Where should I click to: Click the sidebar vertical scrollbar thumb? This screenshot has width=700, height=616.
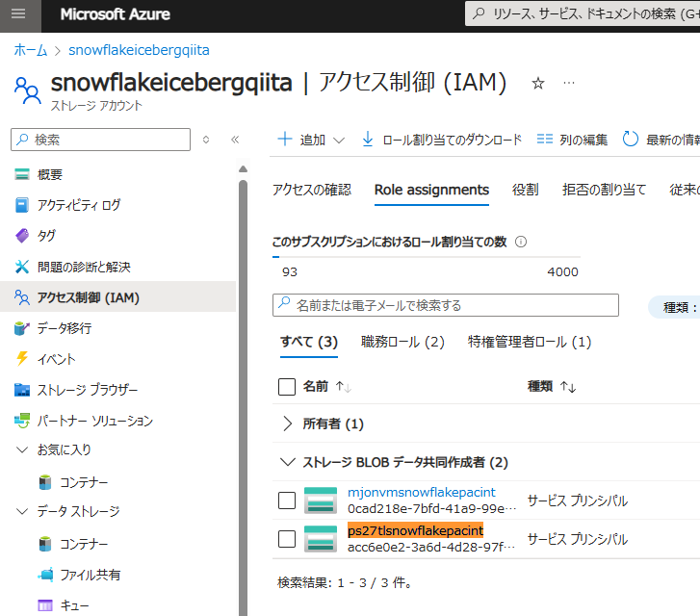coord(243,398)
